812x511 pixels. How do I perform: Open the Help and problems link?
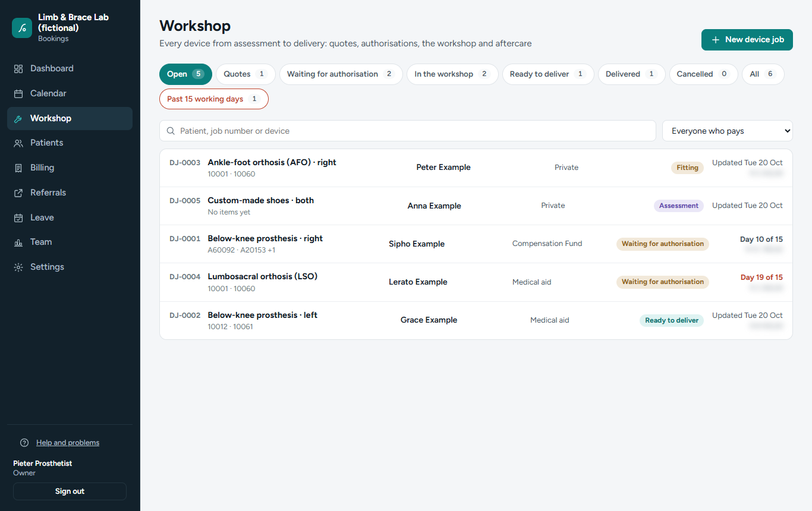click(x=68, y=443)
